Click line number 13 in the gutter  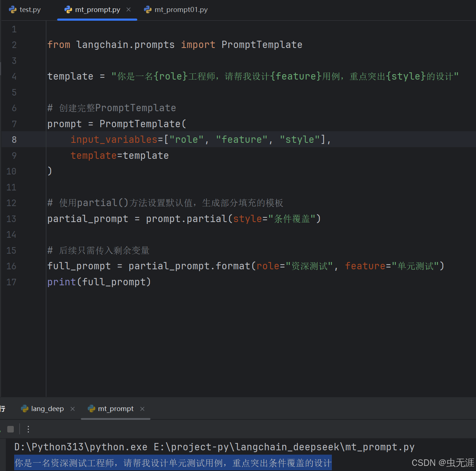pos(11,219)
